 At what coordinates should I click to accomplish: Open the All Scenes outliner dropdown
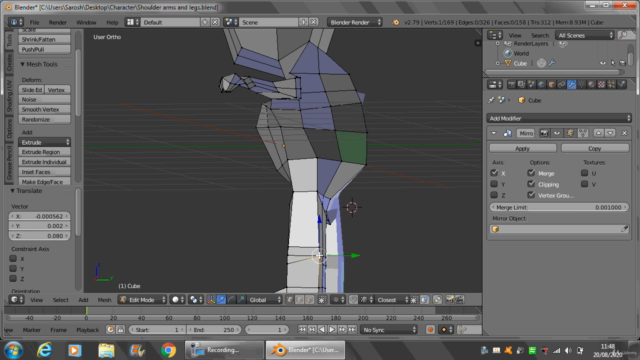(x=584, y=35)
